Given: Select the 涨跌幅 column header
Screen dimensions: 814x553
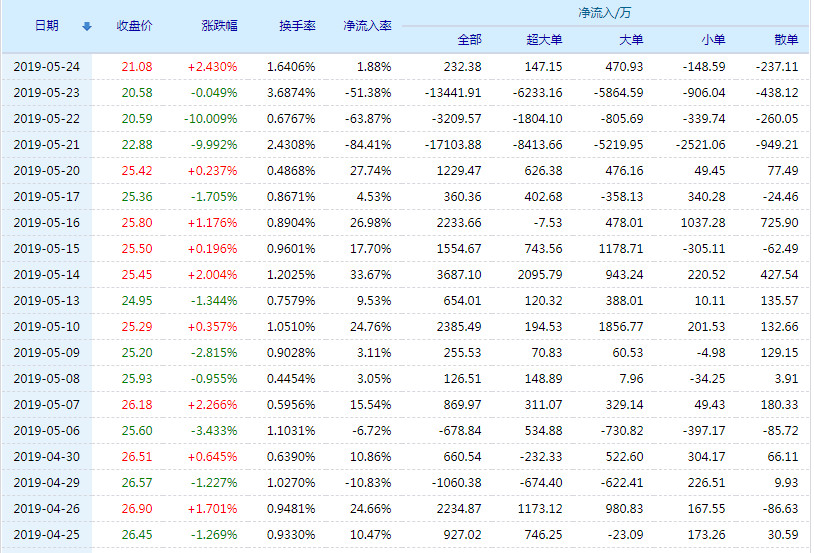Looking at the screenshot, I should pyautogui.click(x=219, y=26).
